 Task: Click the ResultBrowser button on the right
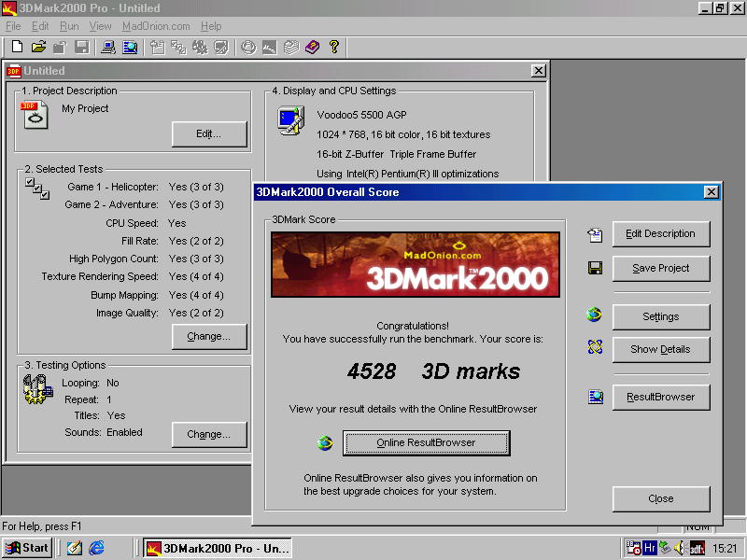(661, 398)
